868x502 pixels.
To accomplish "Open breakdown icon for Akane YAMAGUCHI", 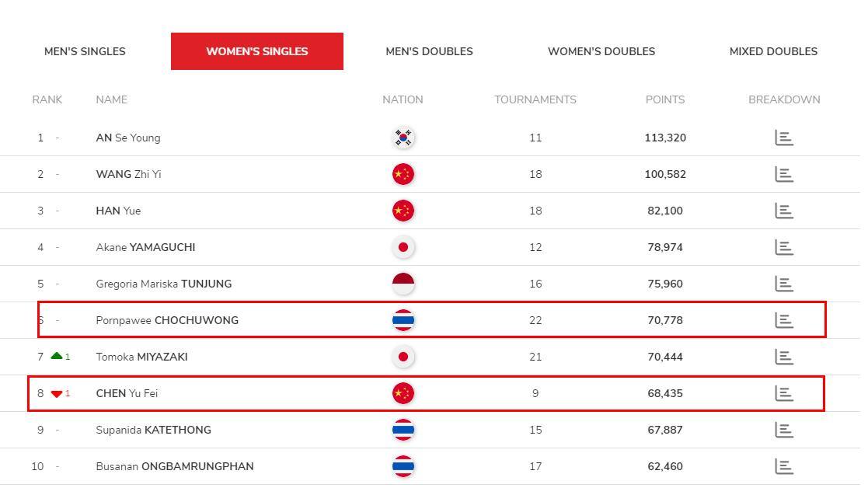I will (784, 247).
